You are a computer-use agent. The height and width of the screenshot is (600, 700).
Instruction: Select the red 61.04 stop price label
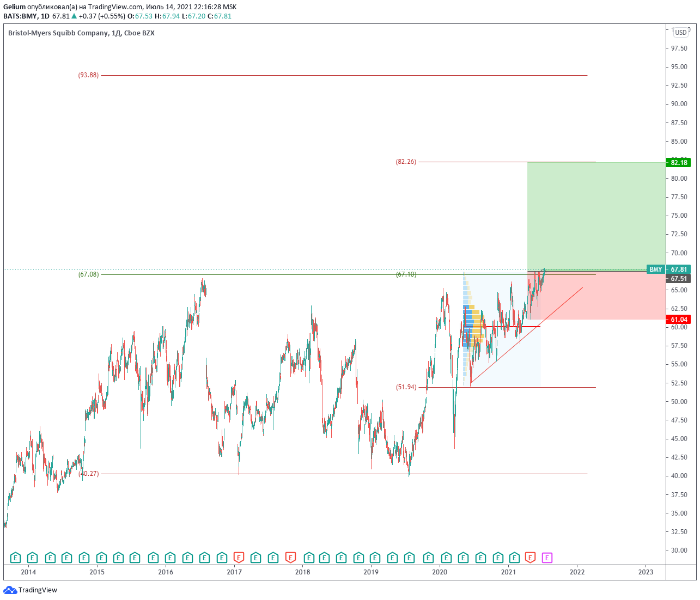[678, 320]
